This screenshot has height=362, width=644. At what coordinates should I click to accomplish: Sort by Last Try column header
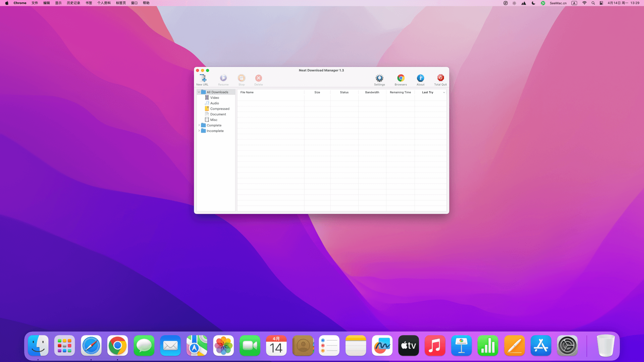[428, 92]
